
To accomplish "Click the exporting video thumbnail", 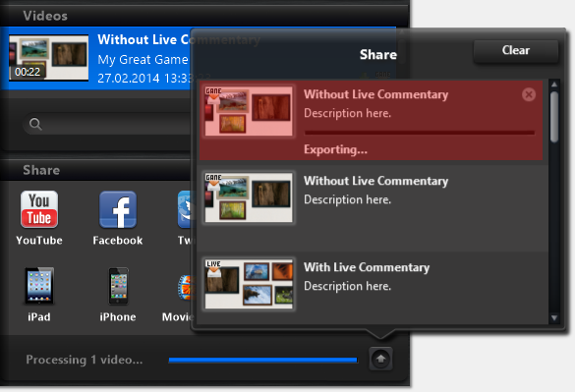I will pyautogui.click(x=249, y=111).
